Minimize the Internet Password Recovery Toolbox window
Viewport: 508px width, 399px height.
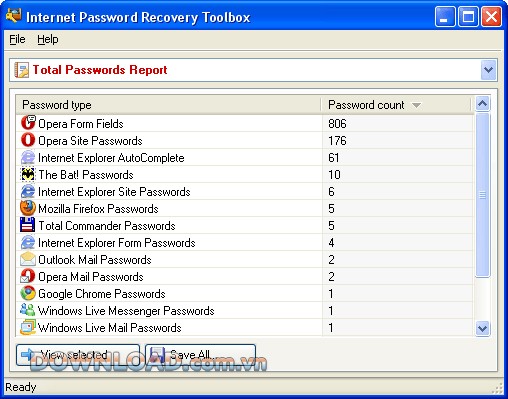tap(445, 16)
